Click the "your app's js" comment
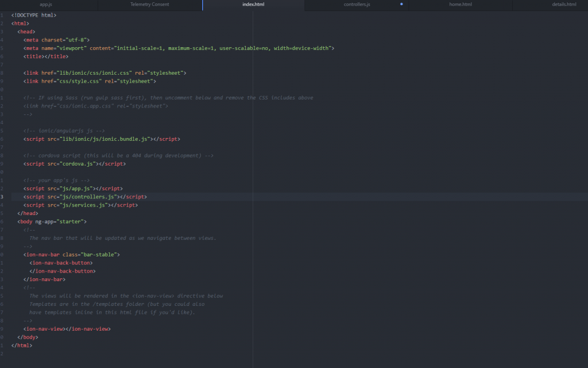Viewport: 588px width, 368px height. 56,180
